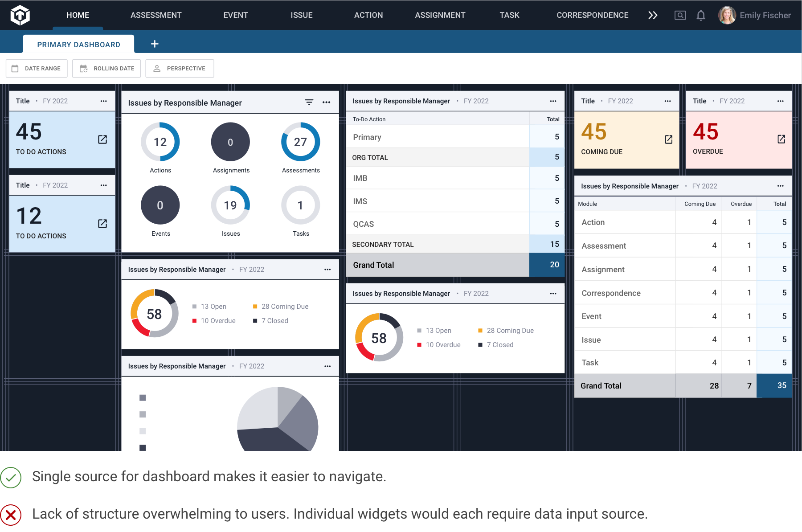Add a new dashboard with plus icon
Screen dimensions: 802x532
click(155, 44)
